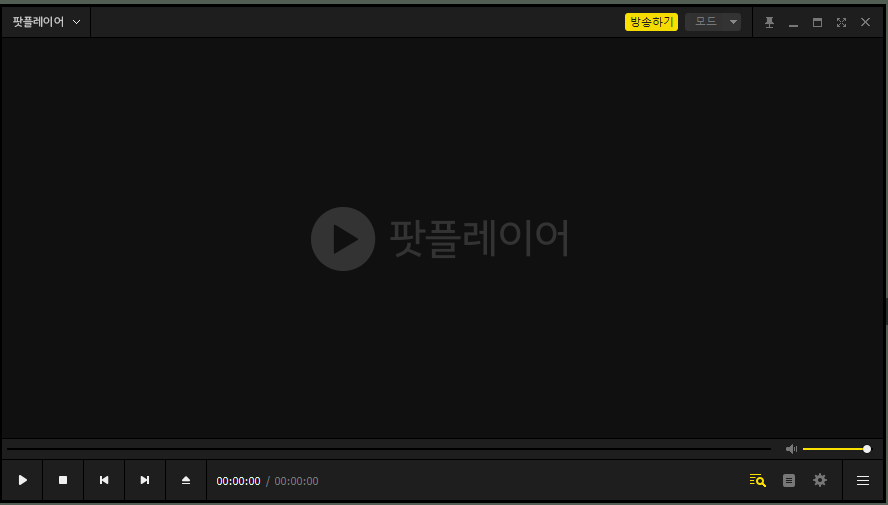888x505 pixels.
Task: Open a file with the eject icon
Action: 186,480
